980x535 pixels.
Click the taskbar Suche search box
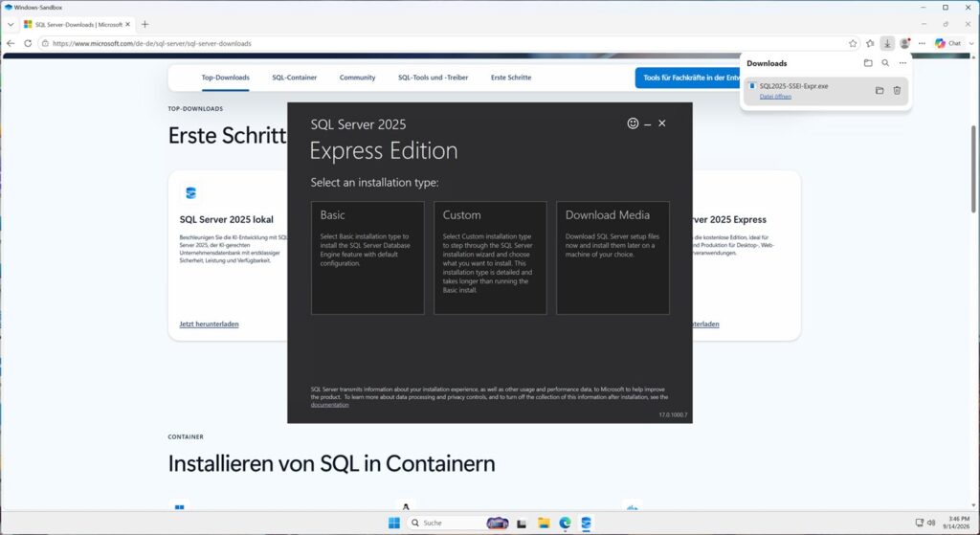(445, 523)
